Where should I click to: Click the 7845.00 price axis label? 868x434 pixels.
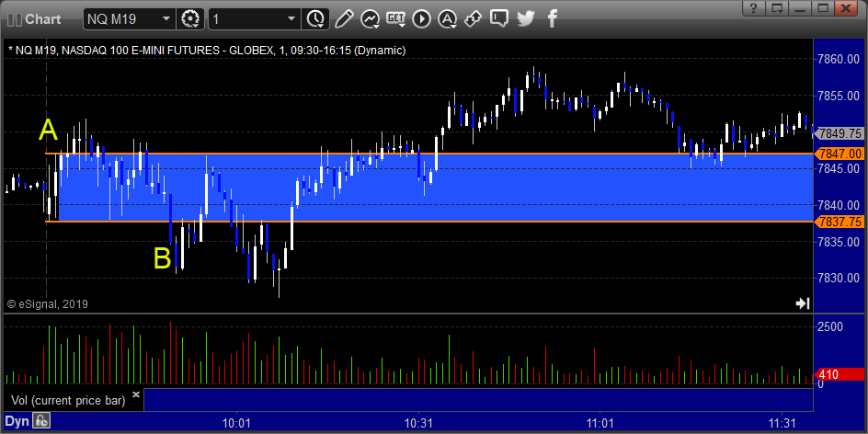839,169
